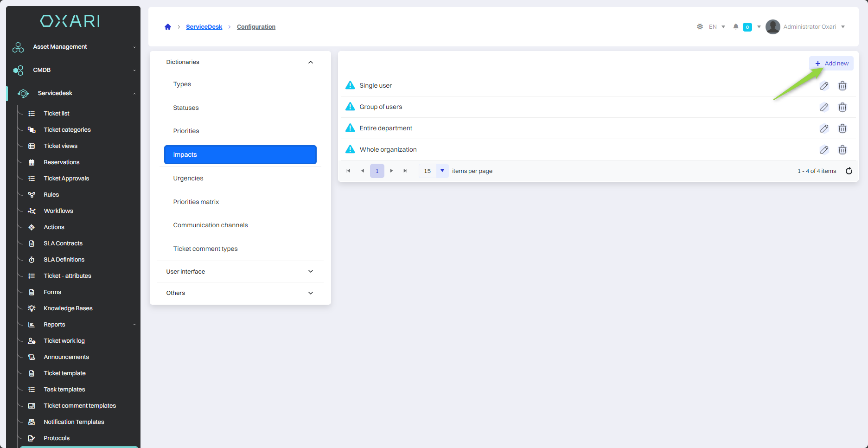Refresh the impacts list
Screen dimensions: 868x448
849,171
